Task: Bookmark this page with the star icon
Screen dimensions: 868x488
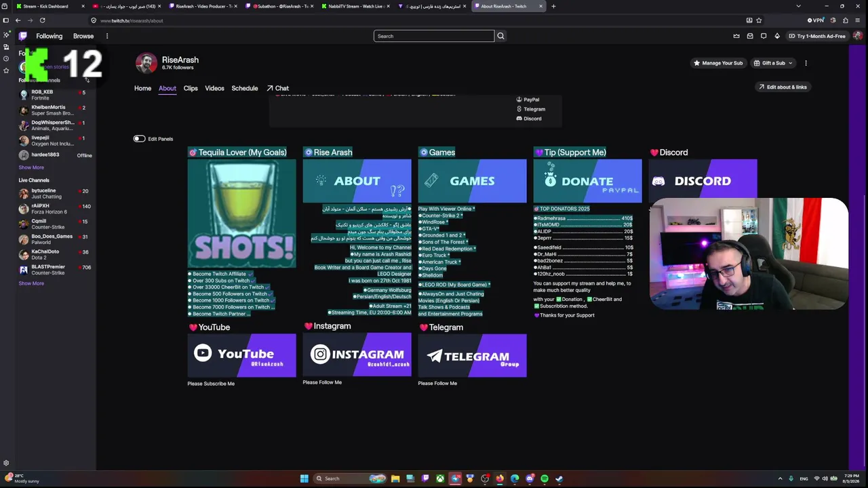Action: point(759,20)
